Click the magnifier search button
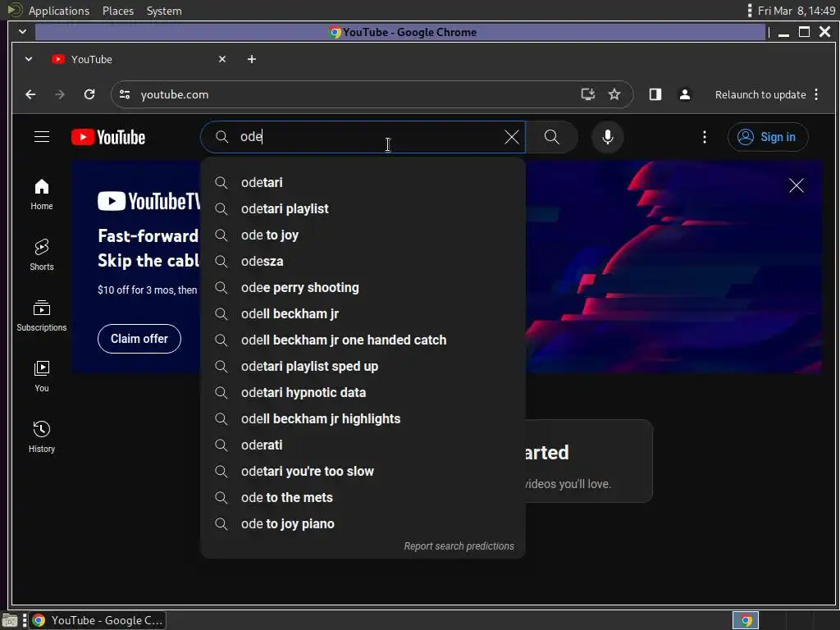The image size is (840, 630). point(552,137)
